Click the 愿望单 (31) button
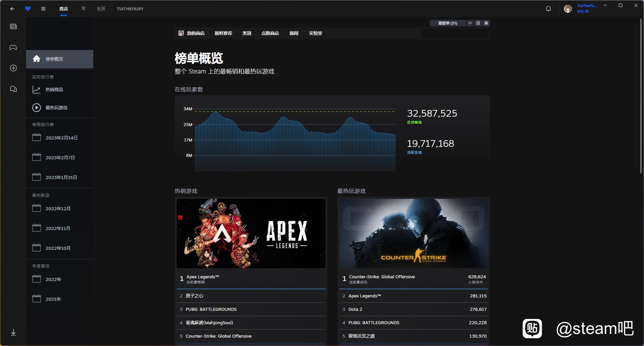The image size is (644, 346). click(448, 23)
